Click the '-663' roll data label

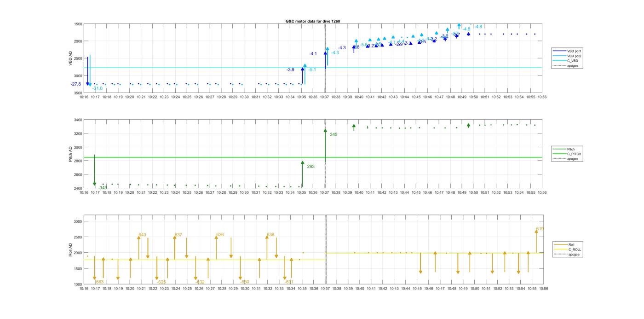pos(99,282)
